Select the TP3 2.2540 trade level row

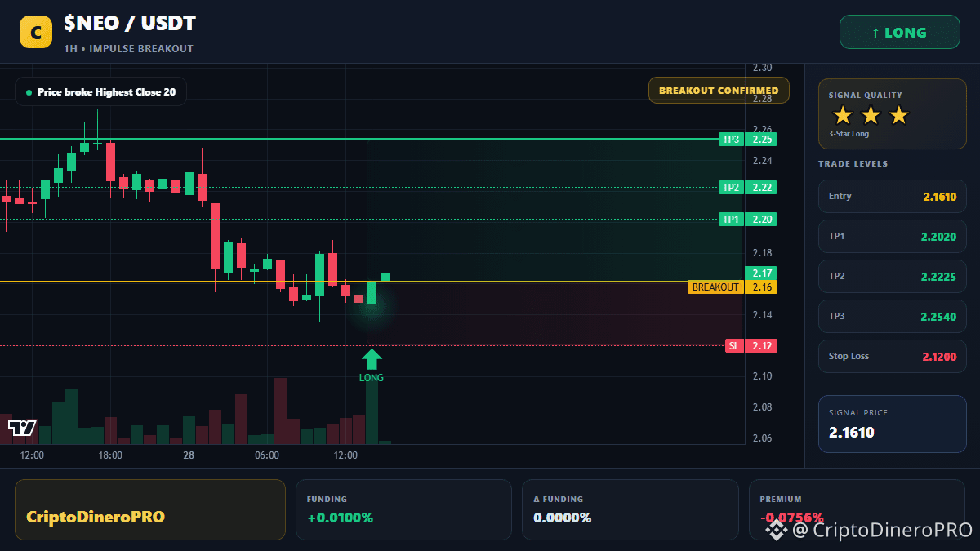pos(893,316)
